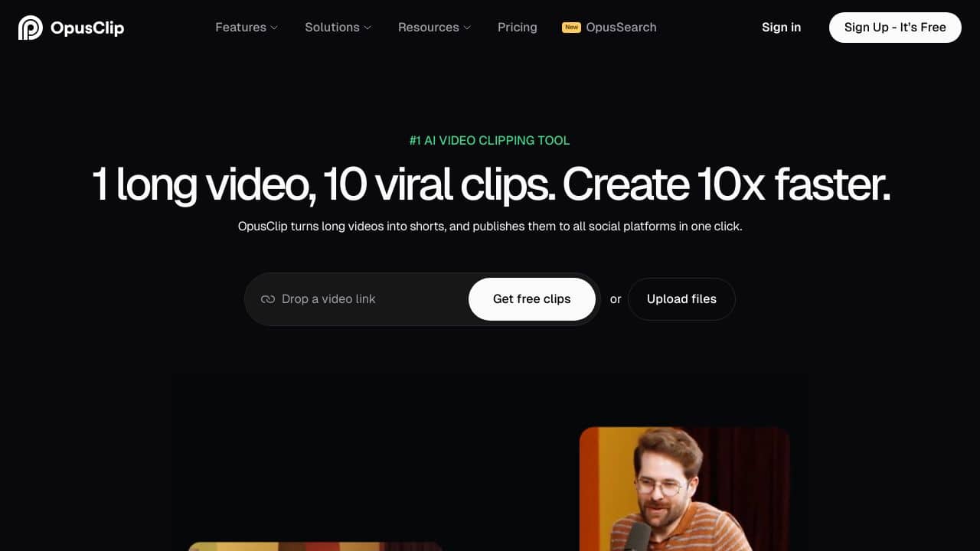This screenshot has width=980, height=551.
Task: Open OpusSearch from the navigation bar
Action: click(621, 28)
